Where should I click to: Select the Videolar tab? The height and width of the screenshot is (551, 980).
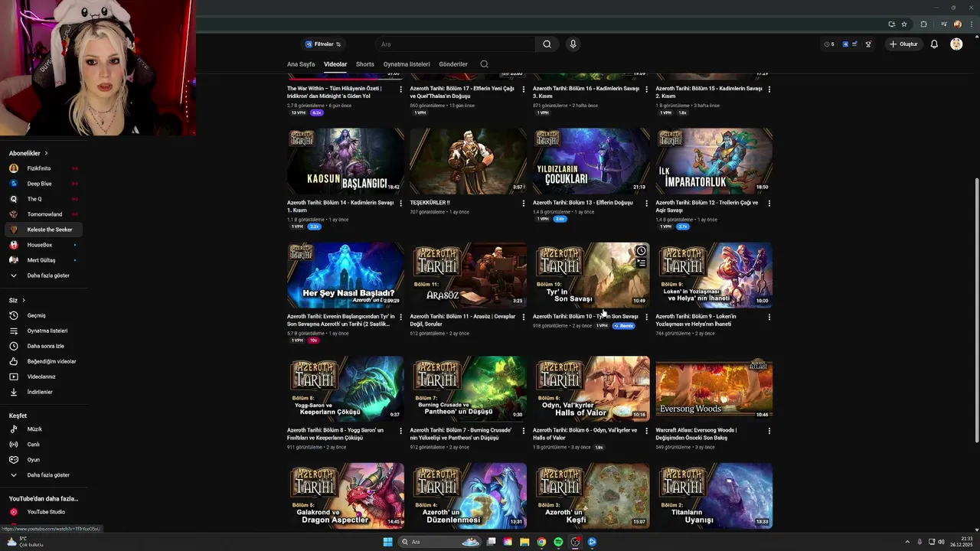point(335,64)
